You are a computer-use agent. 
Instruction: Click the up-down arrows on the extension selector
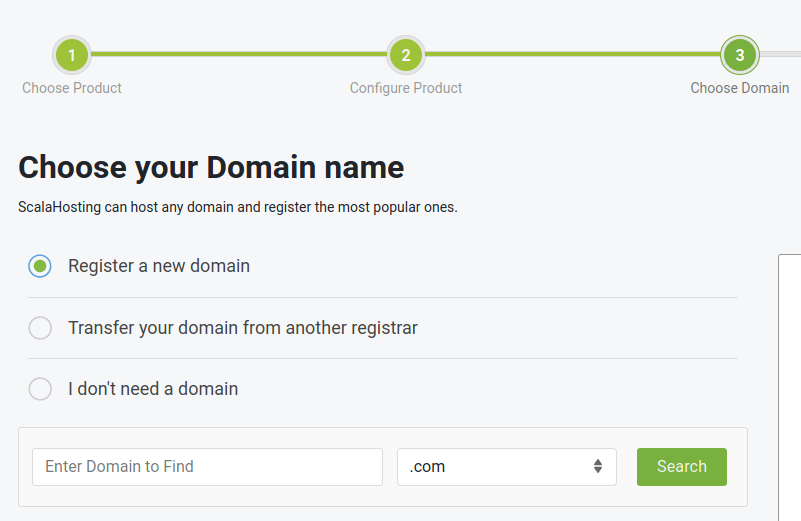coord(597,467)
